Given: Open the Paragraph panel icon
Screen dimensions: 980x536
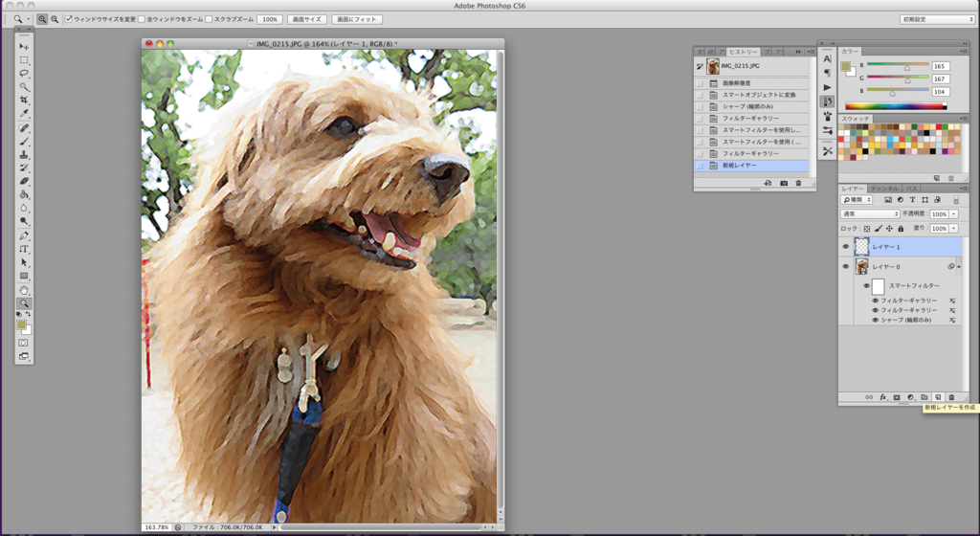Looking at the screenshot, I should coord(828,73).
